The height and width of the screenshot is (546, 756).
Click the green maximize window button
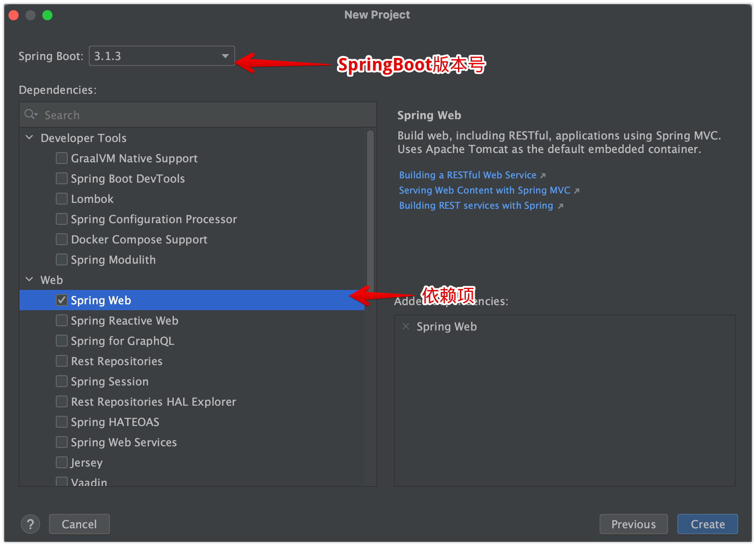[x=47, y=15]
